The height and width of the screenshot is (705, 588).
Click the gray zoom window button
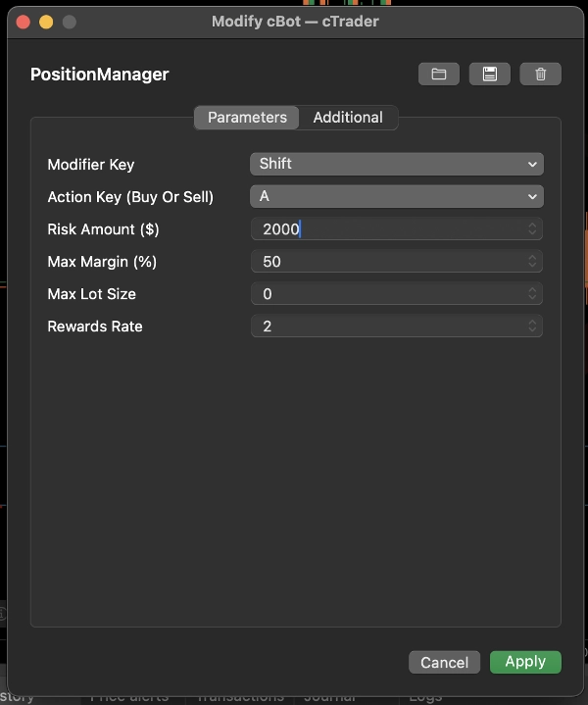click(69, 22)
